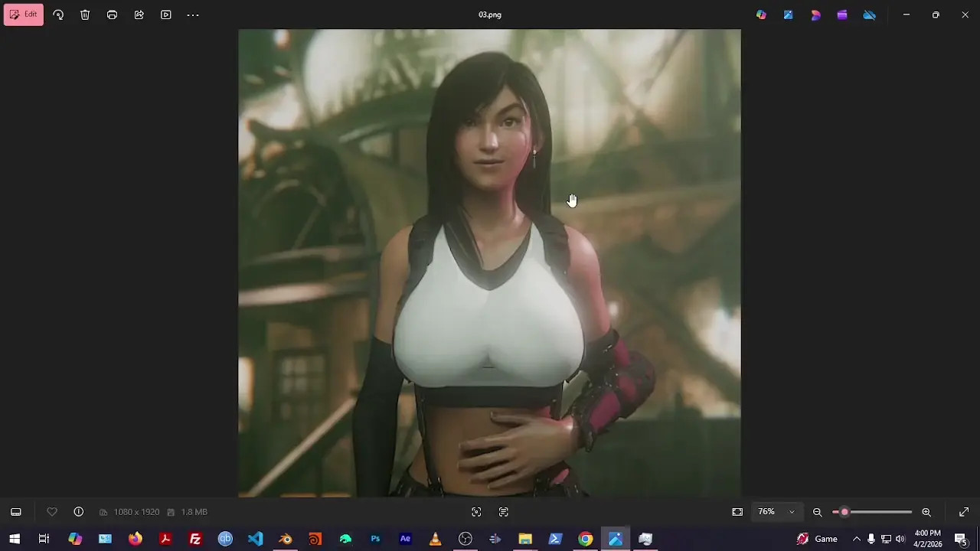Click the network icon in the system tray

[886, 539]
